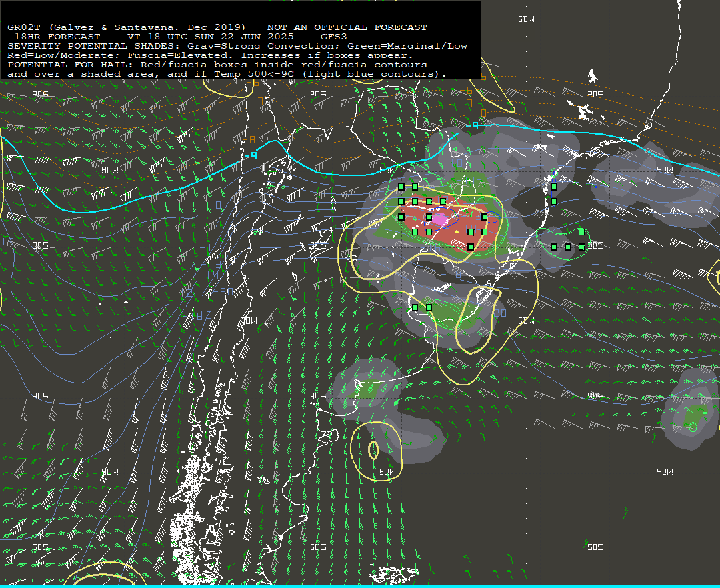Screen dimensions: 720x588
Task: Click the 'Red=Low/Moderate' legend entry
Action: click(x=61, y=55)
